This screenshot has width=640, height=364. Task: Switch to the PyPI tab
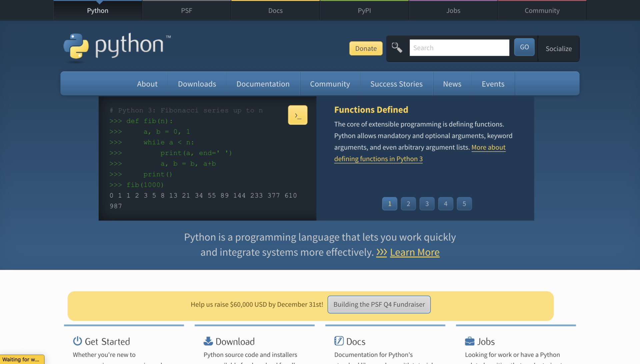(x=364, y=10)
